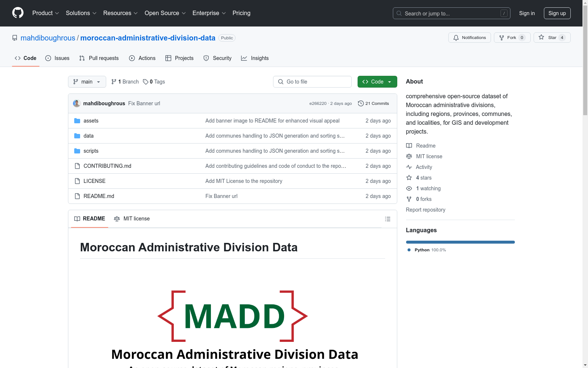View the 21 Commits history
Image resolution: width=588 pixels, height=368 pixels.
[373, 103]
